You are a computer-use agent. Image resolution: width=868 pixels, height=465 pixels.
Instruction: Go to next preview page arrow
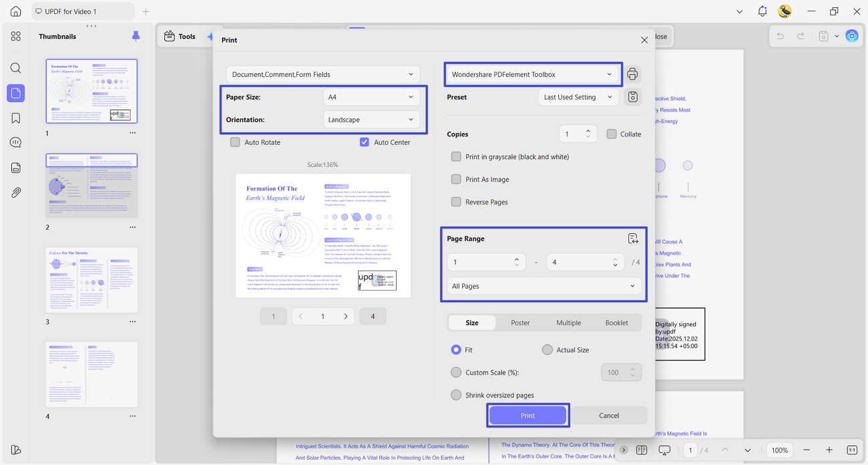(x=345, y=317)
